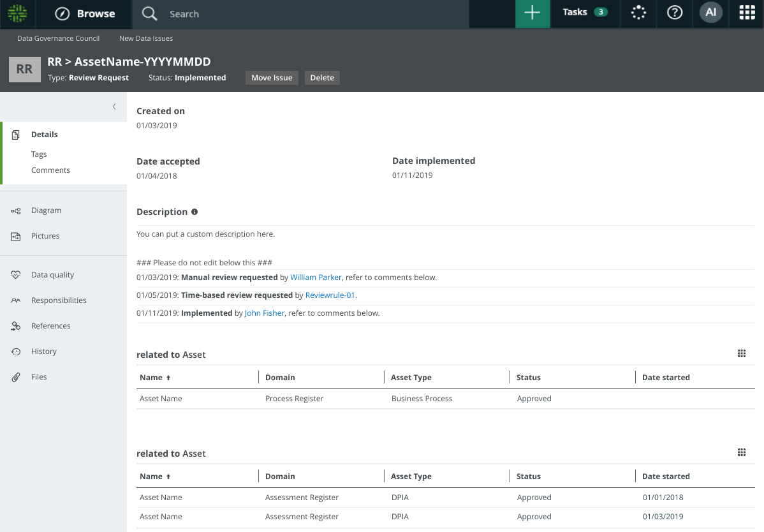This screenshot has width=764, height=532.
Task: Open the History section
Action: (44, 351)
